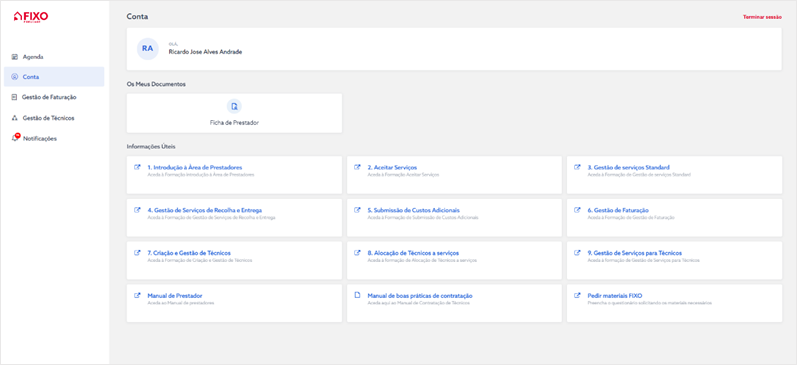797x365 pixels.
Task: Open the Ficha de Prestador card
Action: pyautogui.click(x=234, y=113)
